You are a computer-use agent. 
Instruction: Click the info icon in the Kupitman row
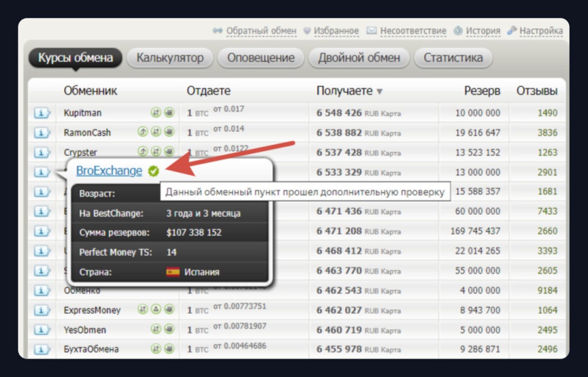click(x=42, y=113)
